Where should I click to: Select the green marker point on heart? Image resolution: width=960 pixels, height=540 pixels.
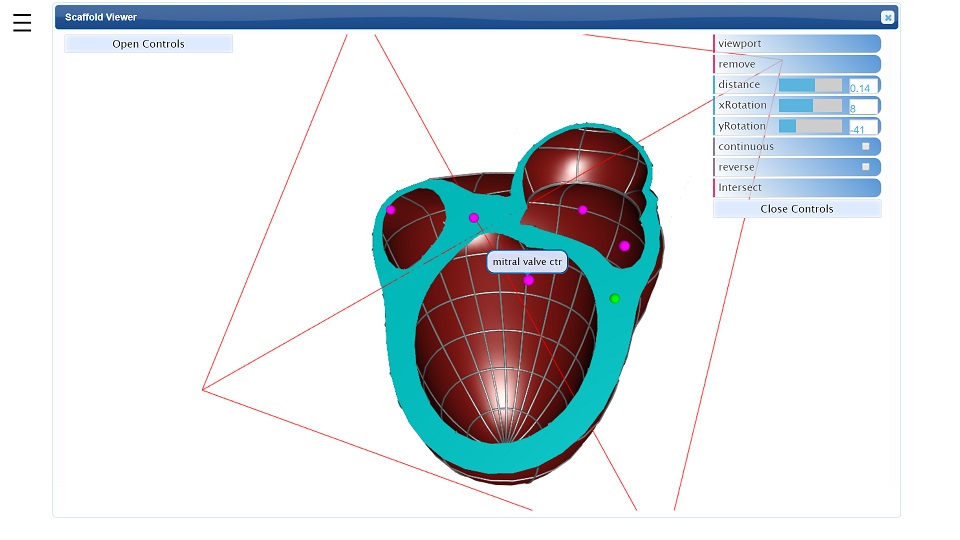tap(615, 298)
